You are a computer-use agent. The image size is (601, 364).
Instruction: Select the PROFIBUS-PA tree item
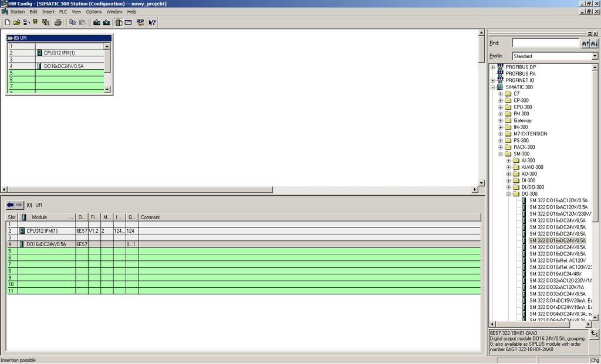521,74
